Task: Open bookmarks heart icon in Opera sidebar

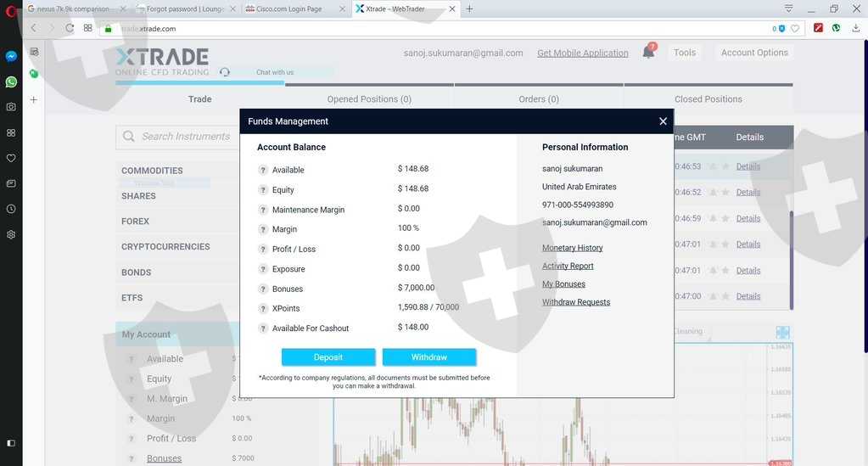Action: click(x=11, y=159)
